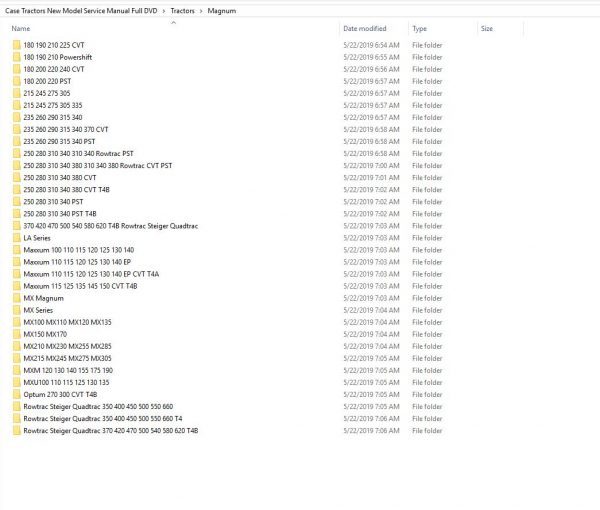Sort the list by the Name column header

click(x=21, y=29)
